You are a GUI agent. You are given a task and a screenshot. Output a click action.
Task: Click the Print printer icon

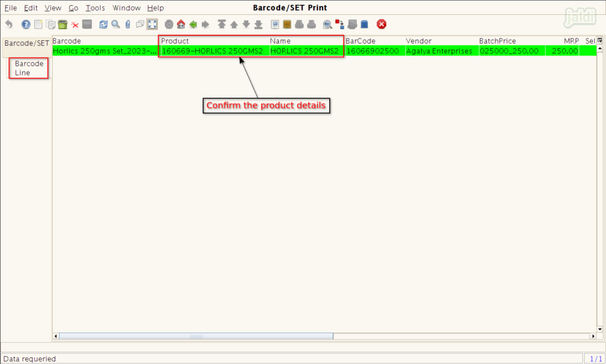[311, 24]
